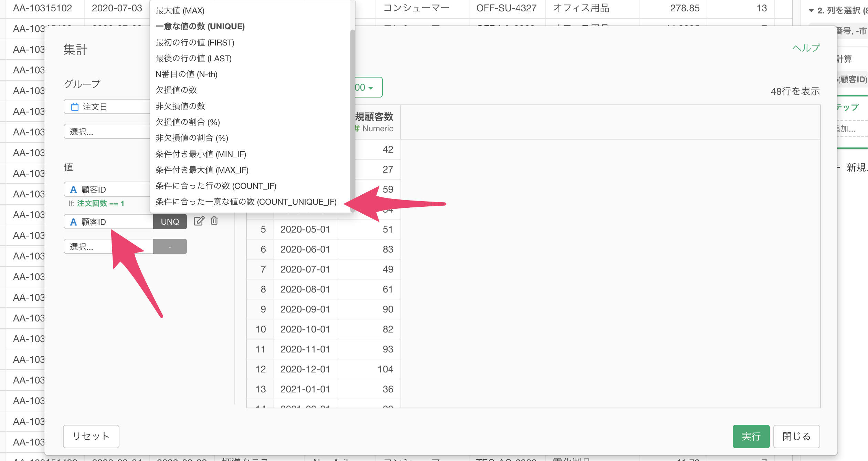The height and width of the screenshot is (461, 868).
Task: Click AA-10315102 cell in background table
Action: pyautogui.click(x=43, y=8)
